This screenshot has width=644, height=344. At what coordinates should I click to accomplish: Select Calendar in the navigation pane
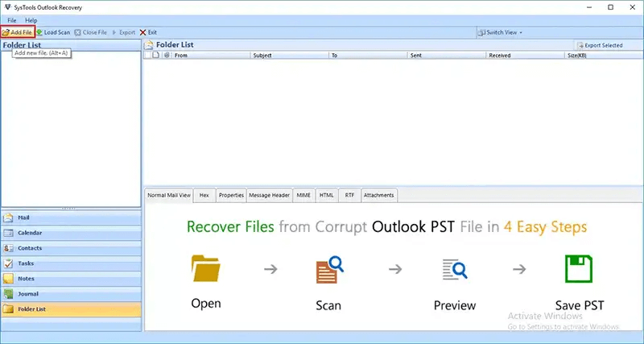pyautogui.click(x=71, y=233)
